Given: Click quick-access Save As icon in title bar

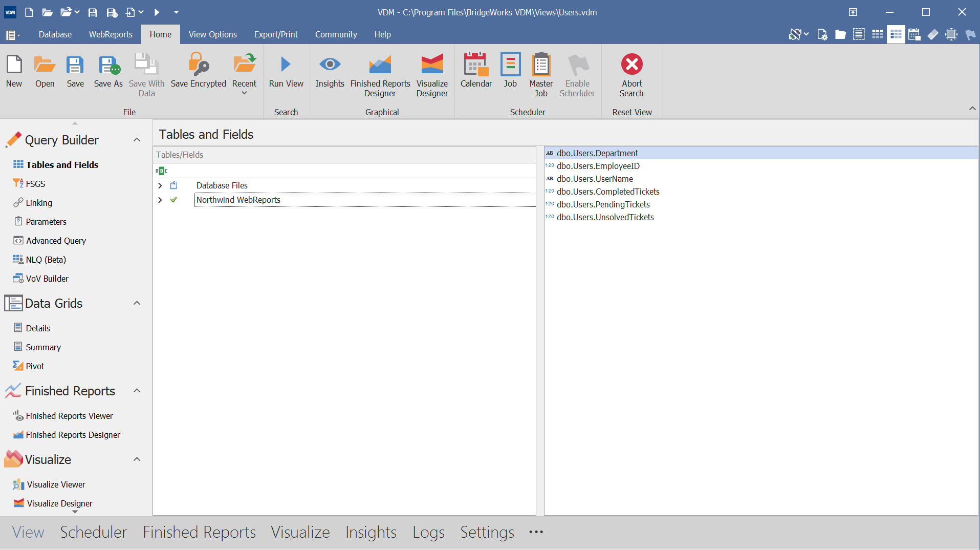Looking at the screenshot, I should 112,12.
